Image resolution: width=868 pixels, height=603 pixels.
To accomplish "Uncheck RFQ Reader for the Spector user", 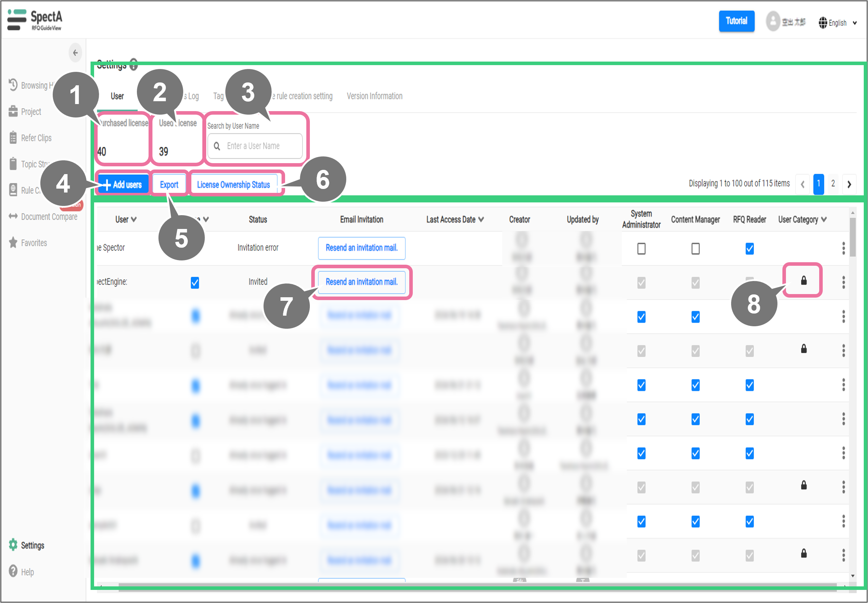I will [x=750, y=249].
